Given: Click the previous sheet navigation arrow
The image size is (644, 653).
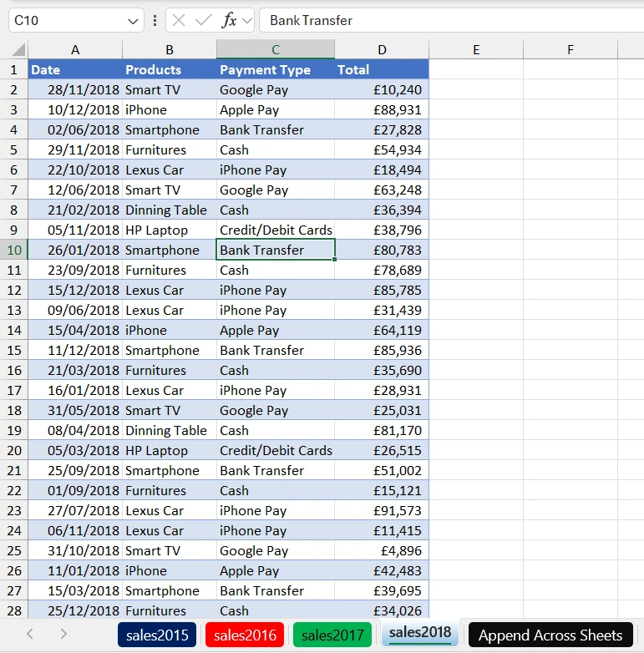Looking at the screenshot, I should [x=29, y=634].
